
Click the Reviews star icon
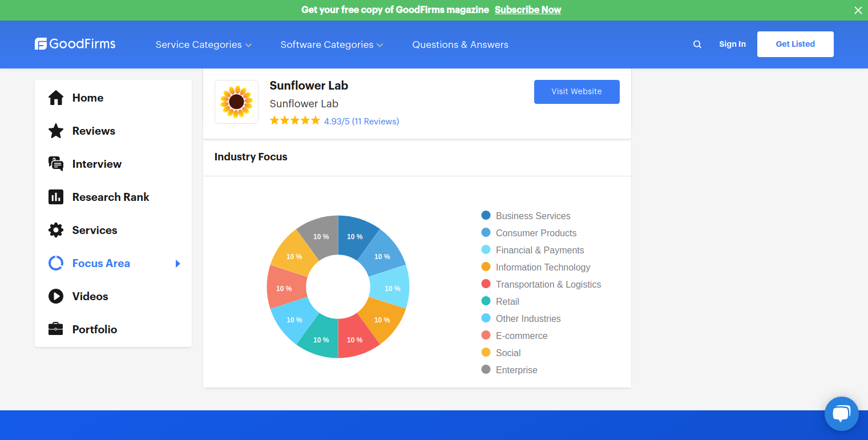click(56, 131)
